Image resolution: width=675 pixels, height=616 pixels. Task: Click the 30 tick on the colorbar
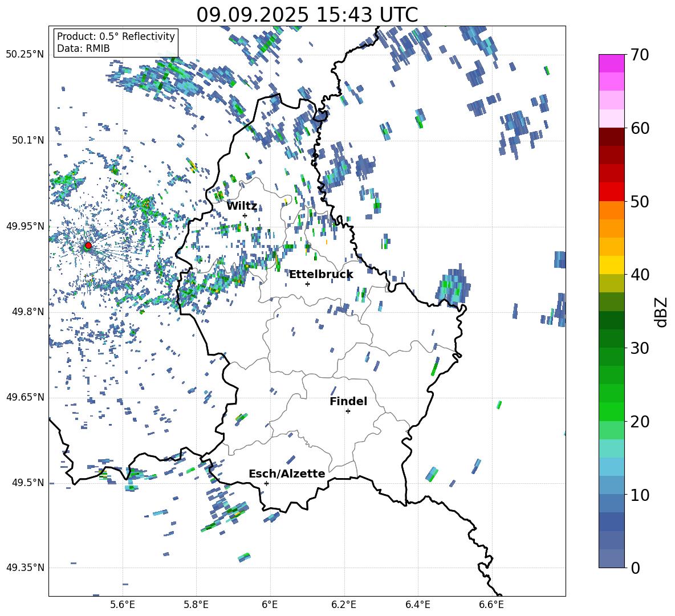point(639,348)
